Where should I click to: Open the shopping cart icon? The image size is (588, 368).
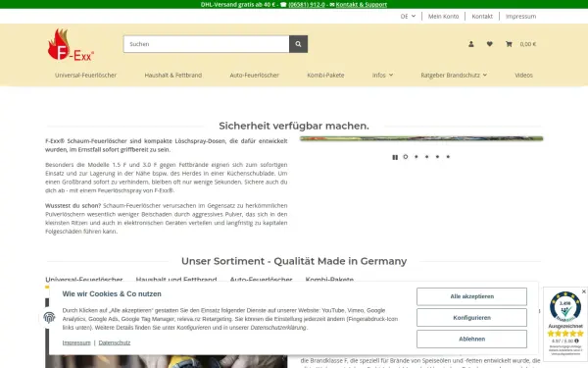pyautogui.click(x=509, y=44)
